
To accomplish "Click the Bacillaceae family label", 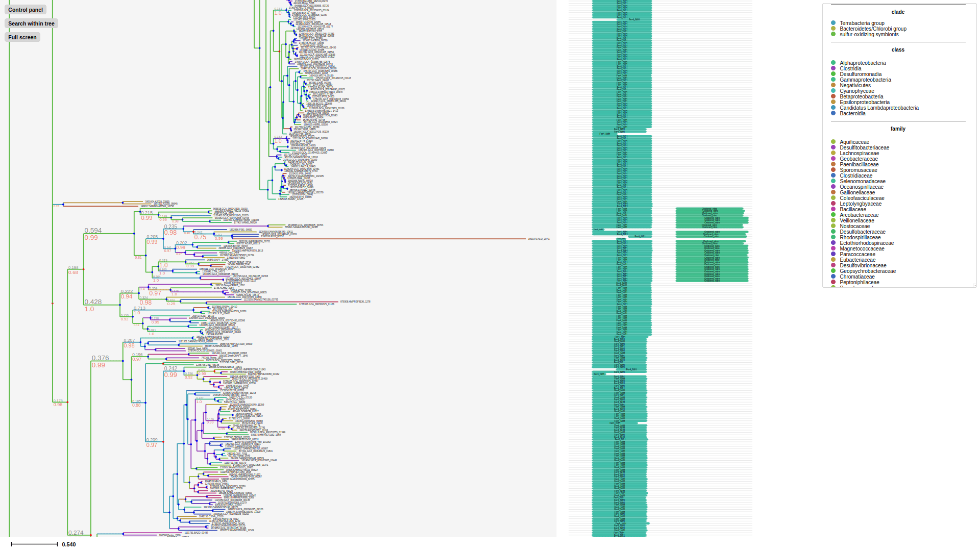I will (x=853, y=209).
